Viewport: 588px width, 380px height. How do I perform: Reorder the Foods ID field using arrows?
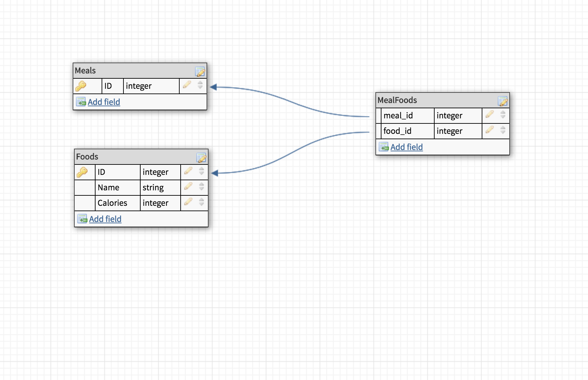tap(201, 171)
